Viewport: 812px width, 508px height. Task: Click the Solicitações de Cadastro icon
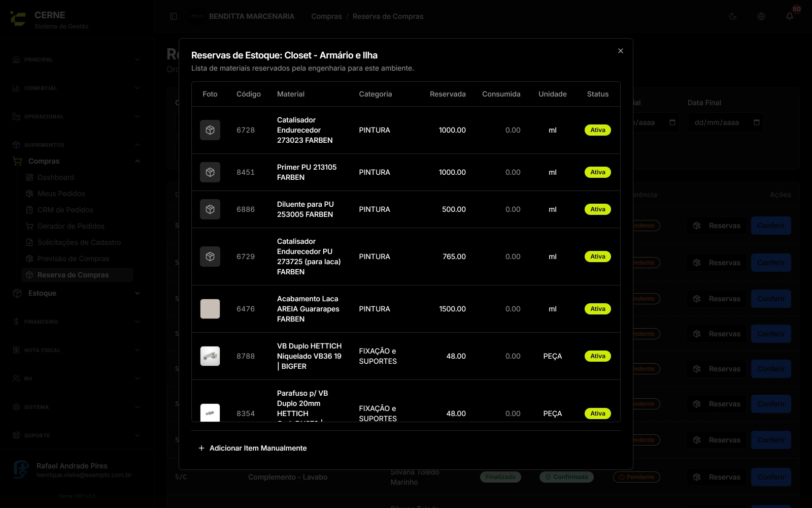[x=29, y=242]
